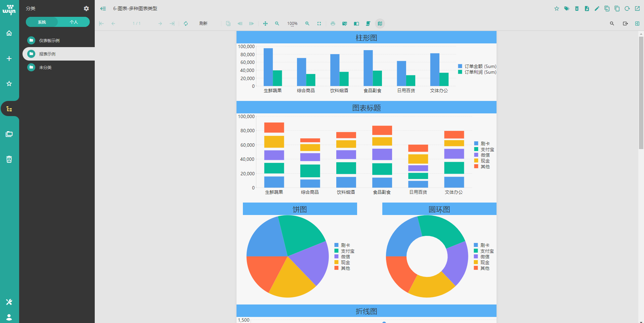Click the document shortcut export icon

(587, 8)
